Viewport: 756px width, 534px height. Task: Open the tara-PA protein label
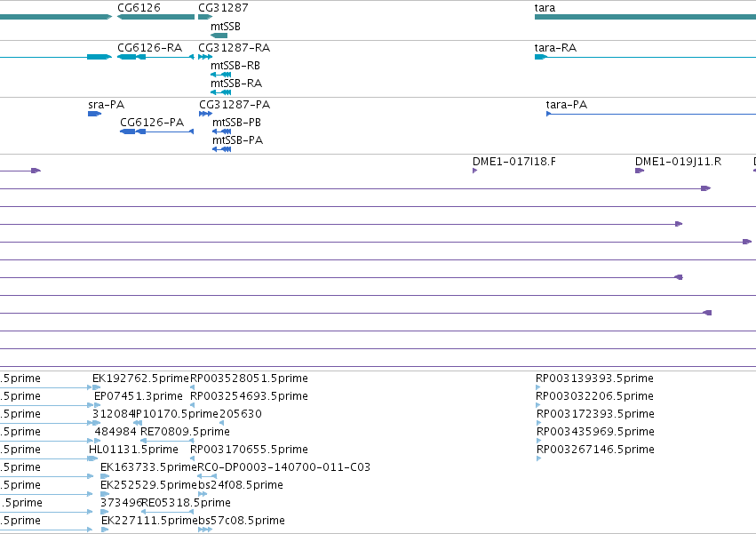click(x=567, y=105)
